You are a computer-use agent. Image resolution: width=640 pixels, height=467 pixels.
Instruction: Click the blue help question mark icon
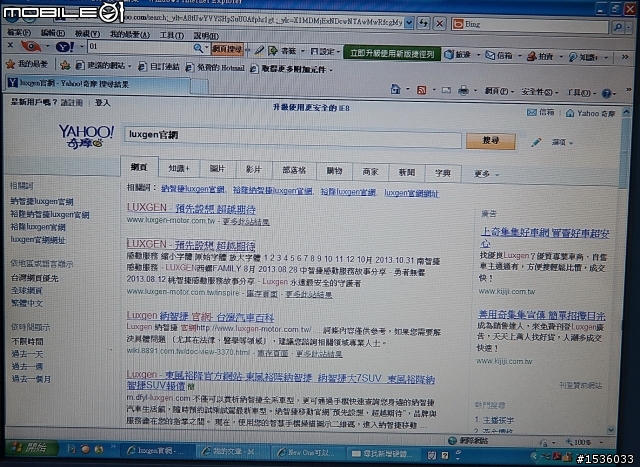[x=607, y=93]
